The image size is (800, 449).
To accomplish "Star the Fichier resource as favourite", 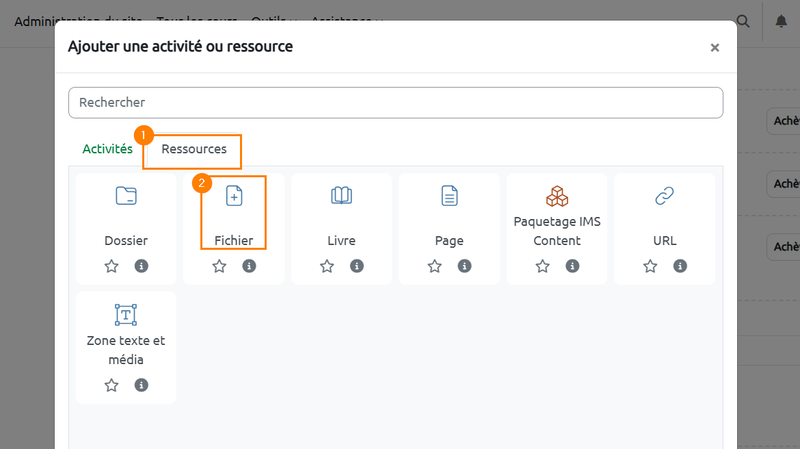I will click(x=219, y=266).
